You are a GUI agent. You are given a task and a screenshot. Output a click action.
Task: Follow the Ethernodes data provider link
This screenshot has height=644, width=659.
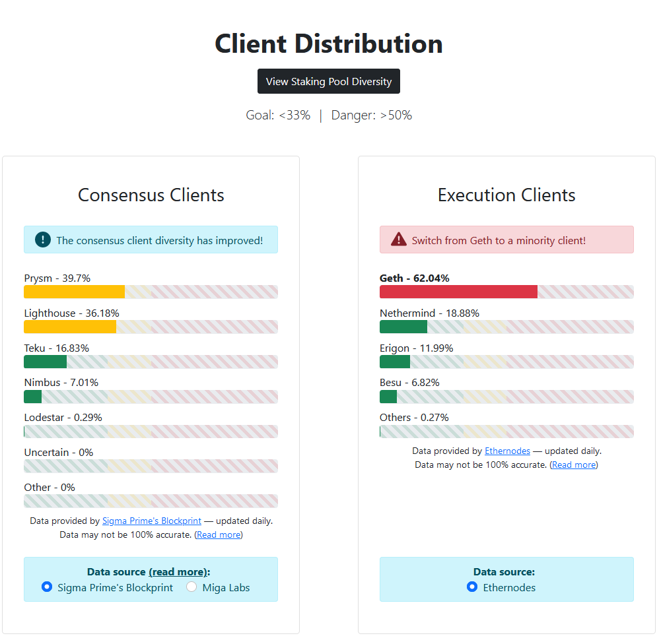tap(507, 451)
